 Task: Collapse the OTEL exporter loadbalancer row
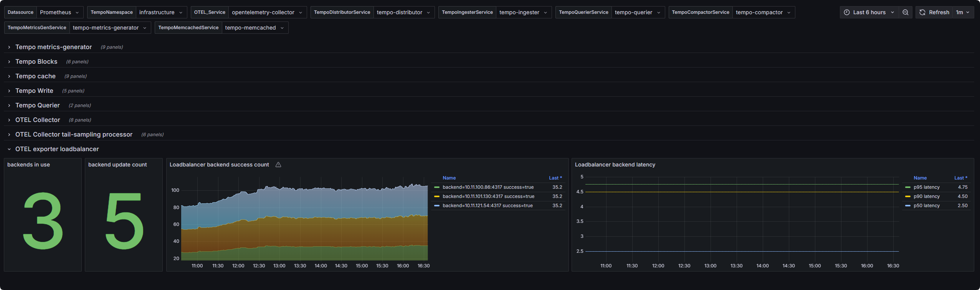pyautogui.click(x=57, y=149)
